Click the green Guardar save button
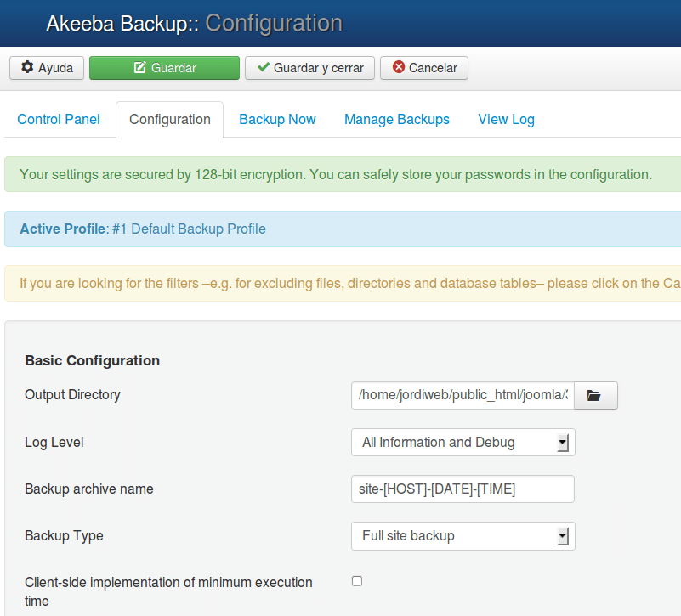681x616 pixels. 165,68
